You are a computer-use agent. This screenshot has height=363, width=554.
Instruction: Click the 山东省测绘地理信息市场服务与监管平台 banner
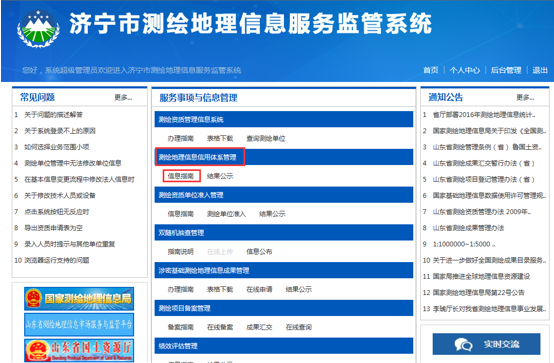[79, 324]
